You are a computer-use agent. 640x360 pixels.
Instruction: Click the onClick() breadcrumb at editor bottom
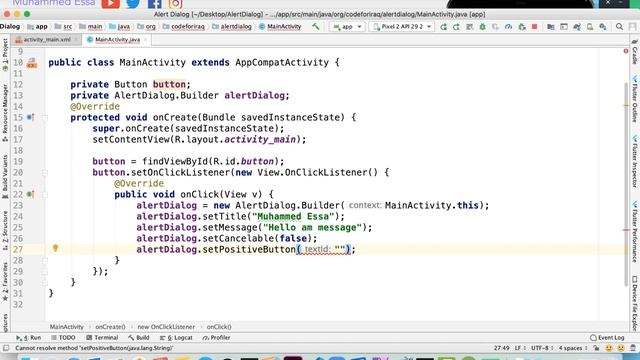[x=219, y=327]
